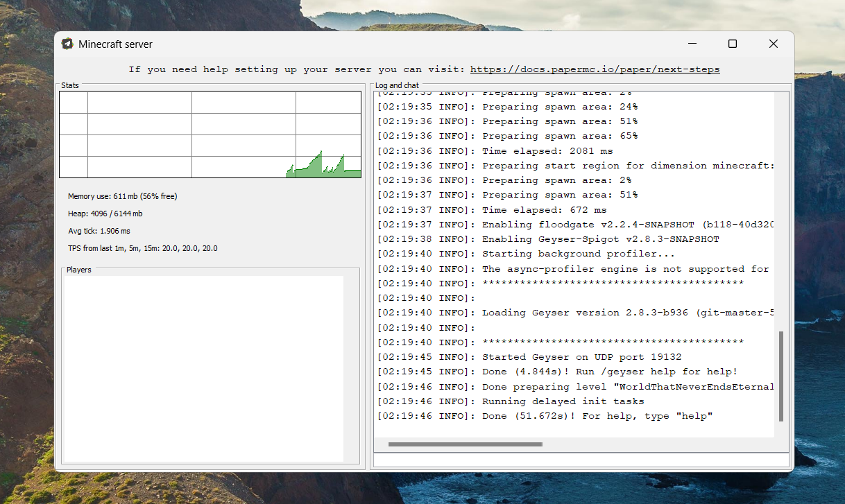
Task: Click the final "Done (51.672s)!" log line
Action: coord(545,416)
